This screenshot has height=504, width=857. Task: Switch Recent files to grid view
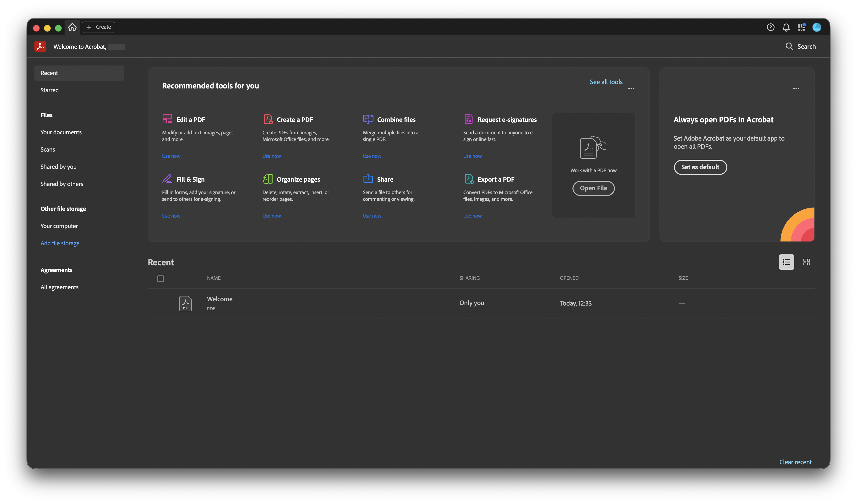pyautogui.click(x=806, y=262)
